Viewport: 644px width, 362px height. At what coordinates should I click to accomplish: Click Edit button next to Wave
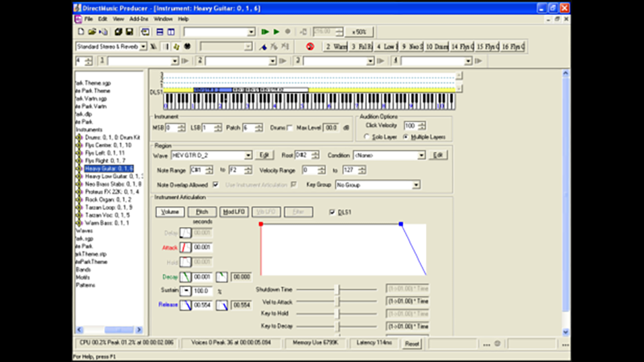click(264, 155)
